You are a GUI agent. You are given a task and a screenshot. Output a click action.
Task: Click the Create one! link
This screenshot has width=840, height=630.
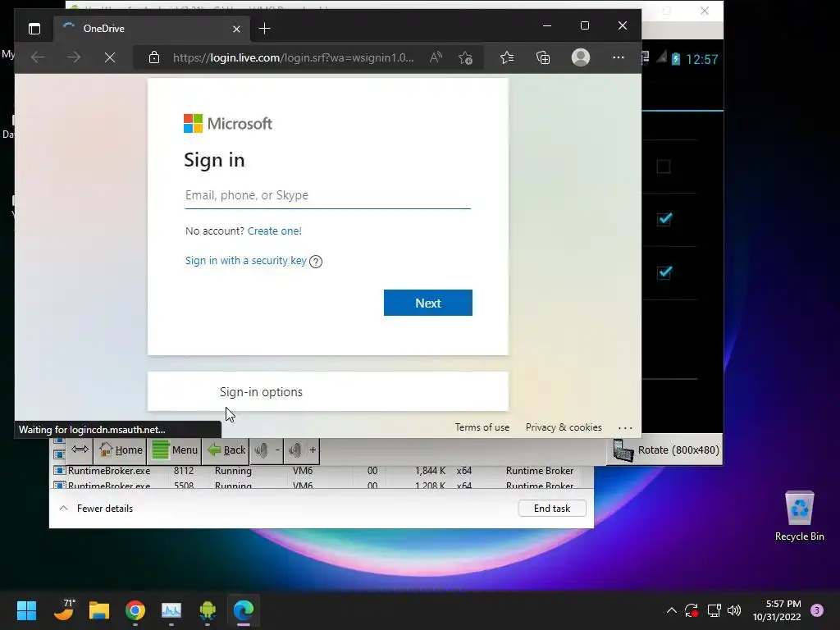274,231
